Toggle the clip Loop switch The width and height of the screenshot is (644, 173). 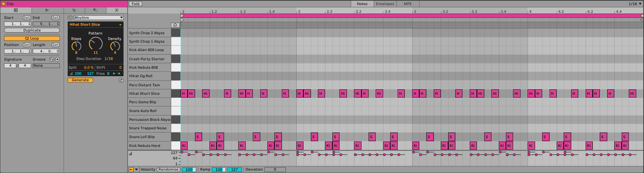(32, 39)
